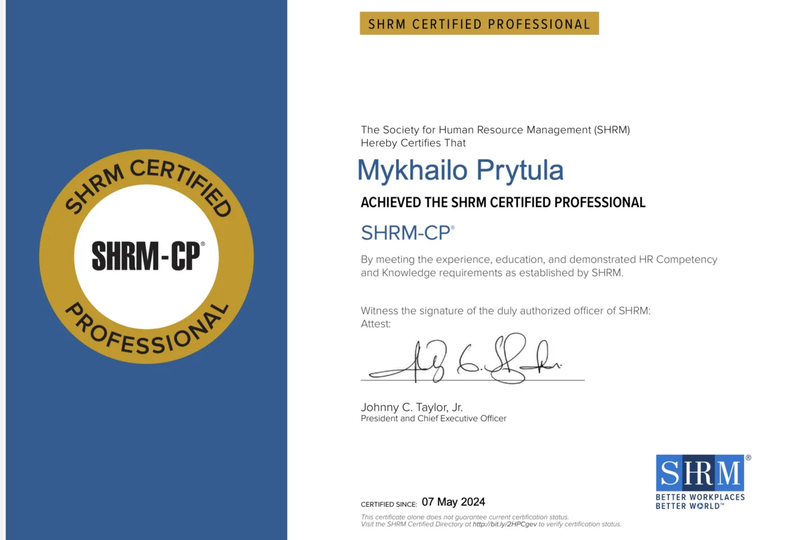This screenshot has width=800, height=540.
Task: Click 'This certificate alone does not guarantee' disclaimer
Action: click(x=464, y=517)
